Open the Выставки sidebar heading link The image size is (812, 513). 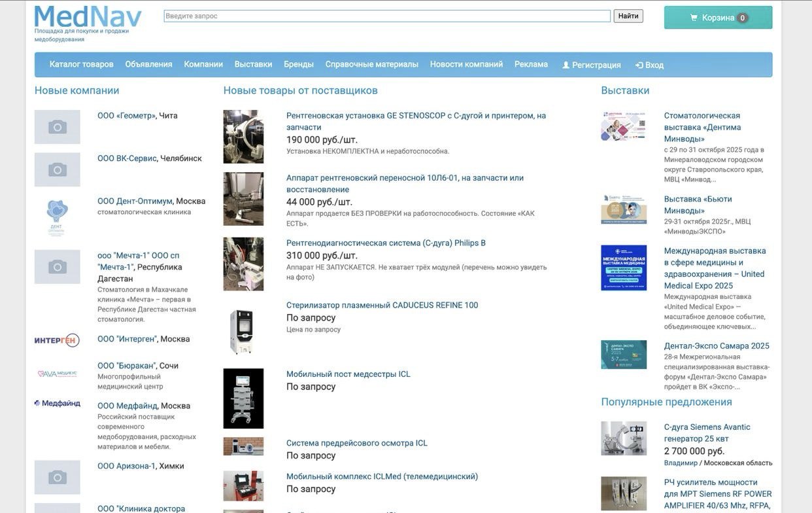[x=625, y=90]
